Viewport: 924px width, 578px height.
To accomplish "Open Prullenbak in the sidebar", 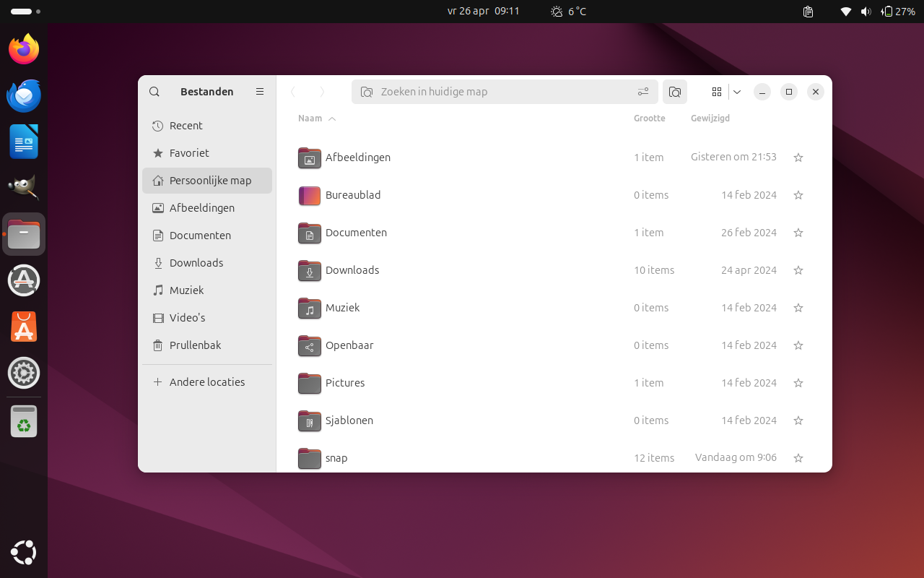I will (x=195, y=345).
